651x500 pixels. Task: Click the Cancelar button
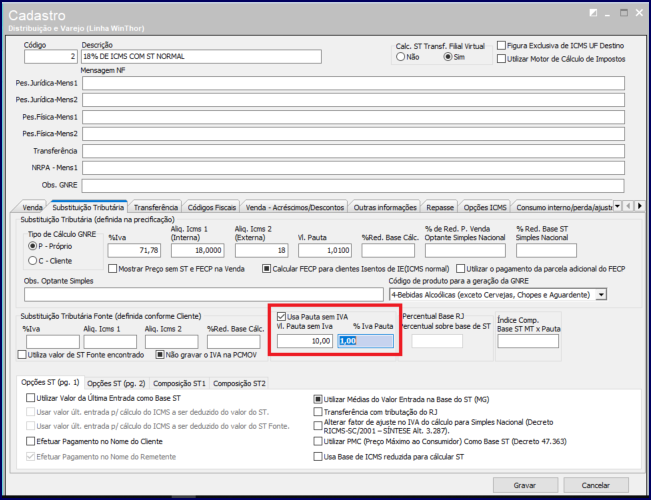pos(596,485)
